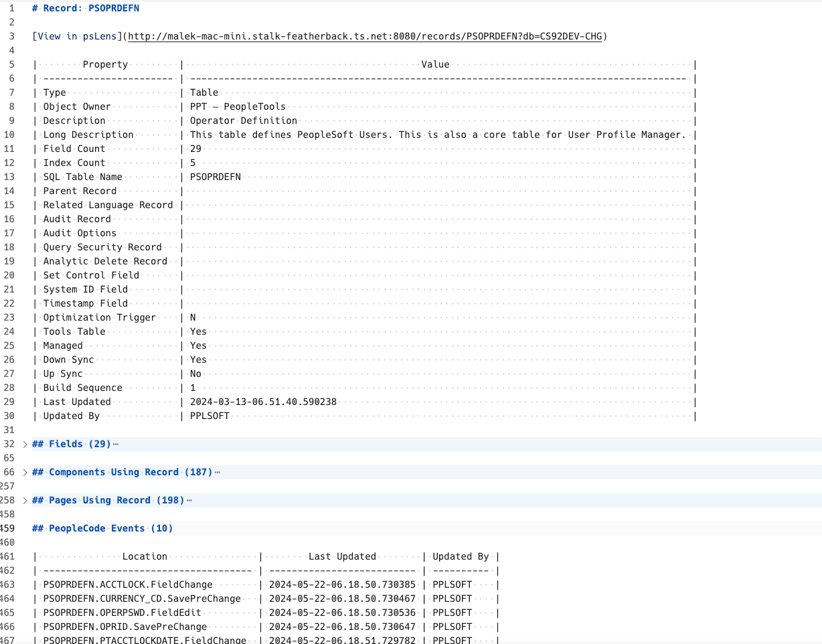Screen dimensions: 822x644
Task: Click the '## PeopleCode Events (10)' heading
Action: coord(102,528)
